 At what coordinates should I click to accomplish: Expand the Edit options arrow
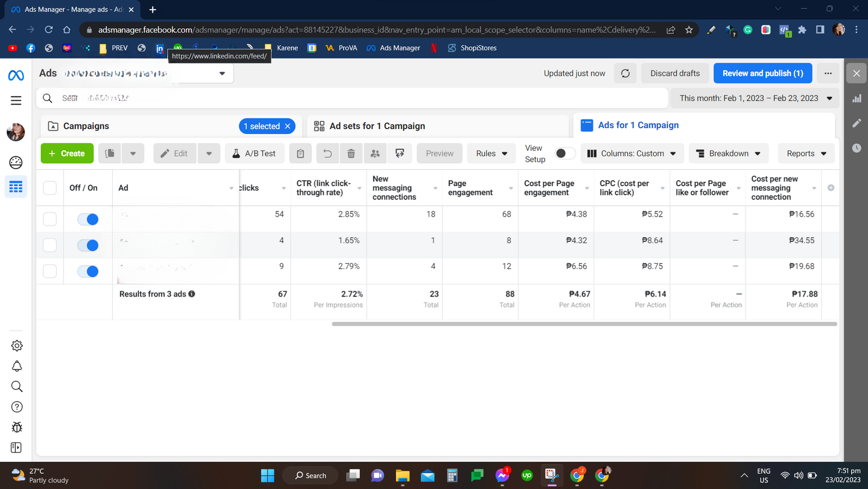[209, 154]
